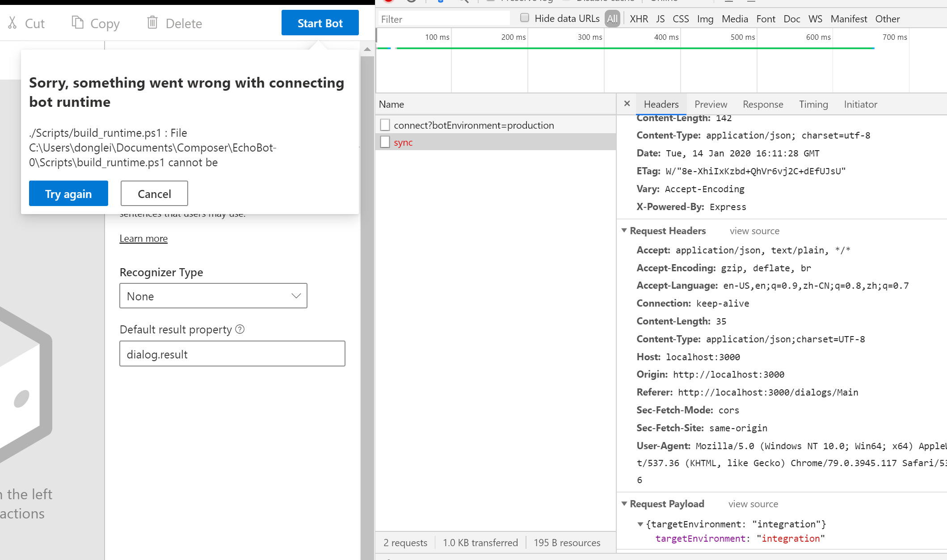This screenshot has width=947, height=560.
Task: Open the Recognizer Type dropdown
Action: coord(213,296)
